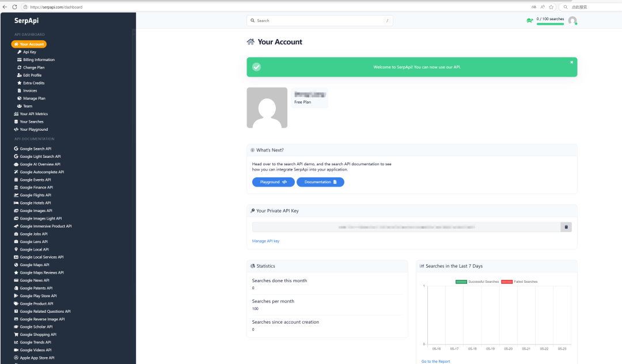
Task: Select Edit Profile
Action: pos(32,75)
